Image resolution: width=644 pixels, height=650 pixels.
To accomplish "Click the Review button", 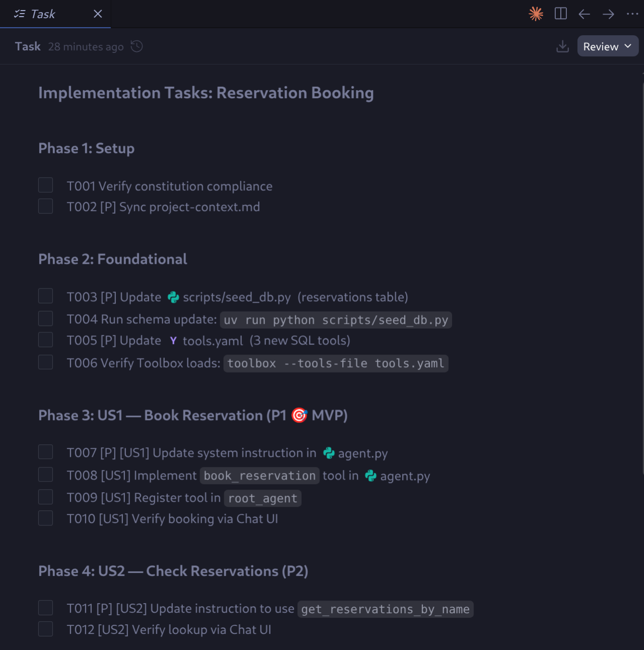I will coord(601,46).
